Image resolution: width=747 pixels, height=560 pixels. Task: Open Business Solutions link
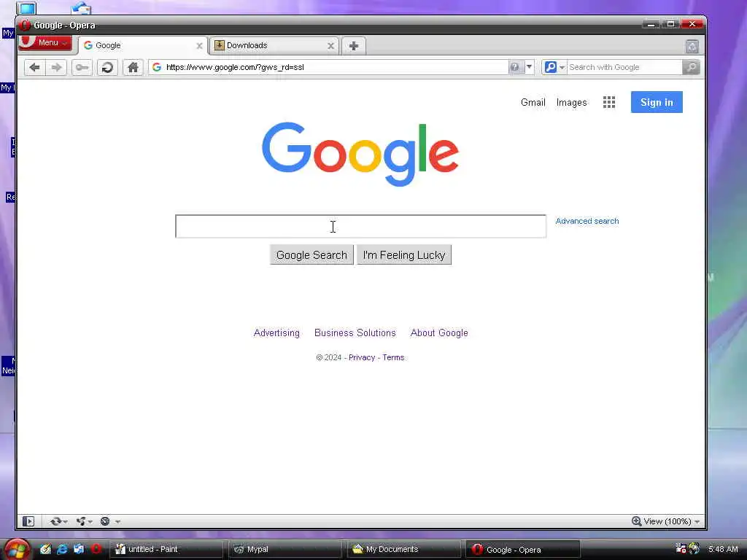(x=355, y=332)
